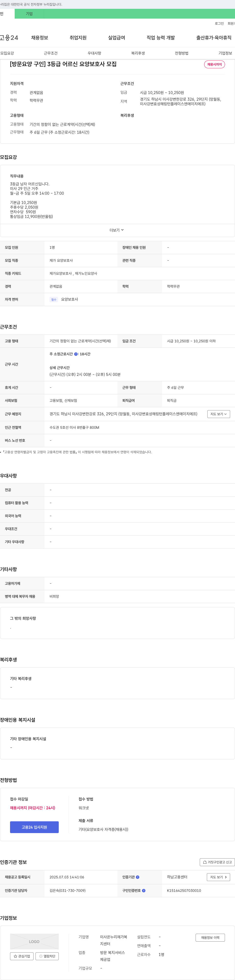This screenshot has height=980, width=235.
Task: Open the 채용정보 이력 button
Action: click(210, 938)
